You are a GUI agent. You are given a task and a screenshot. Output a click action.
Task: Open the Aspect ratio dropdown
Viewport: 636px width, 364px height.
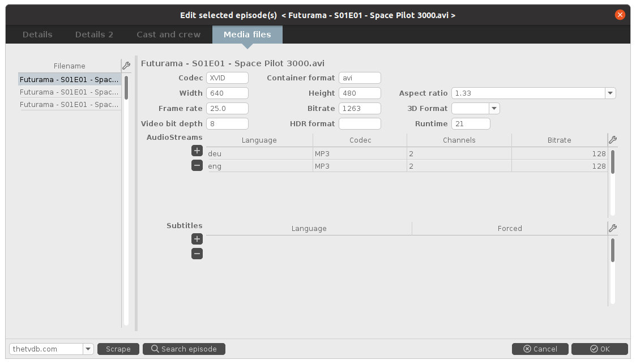point(610,93)
